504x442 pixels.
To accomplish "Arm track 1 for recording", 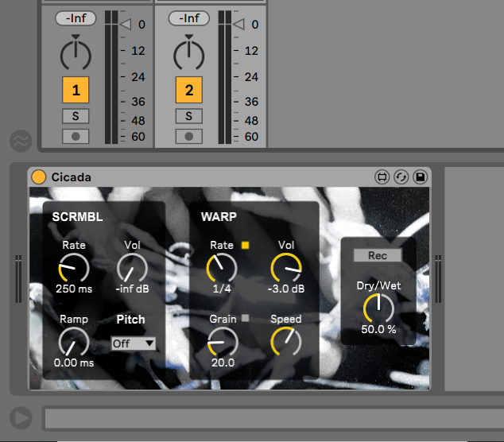I will pos(76,135).
